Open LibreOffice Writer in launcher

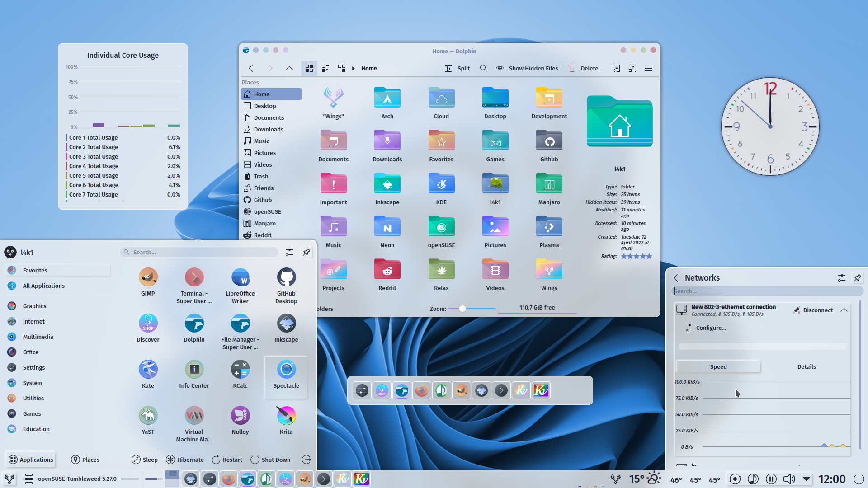click(240, 286)
